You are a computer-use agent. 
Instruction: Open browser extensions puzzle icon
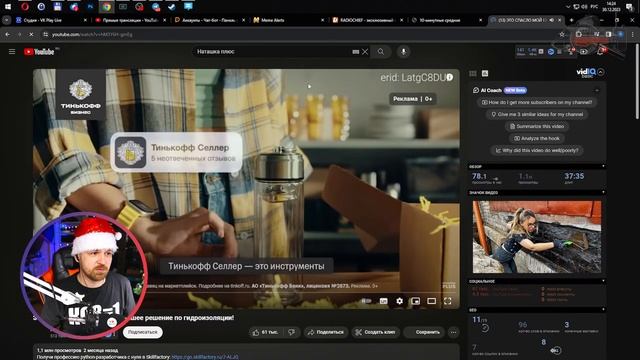579,35
